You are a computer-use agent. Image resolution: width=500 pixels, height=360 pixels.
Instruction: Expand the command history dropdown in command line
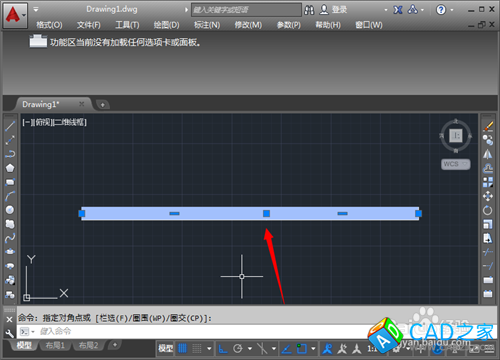(33, 331)
